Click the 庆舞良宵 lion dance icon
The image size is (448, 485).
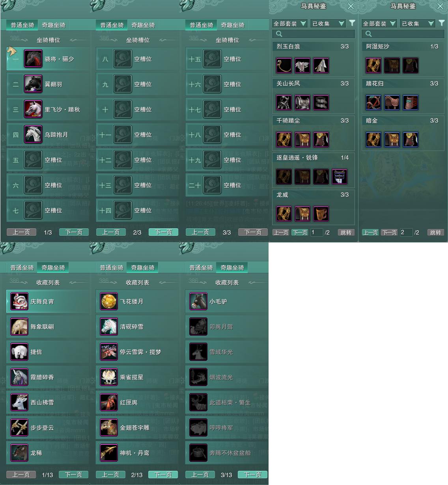pyautogui.click(x=19, y=301)
